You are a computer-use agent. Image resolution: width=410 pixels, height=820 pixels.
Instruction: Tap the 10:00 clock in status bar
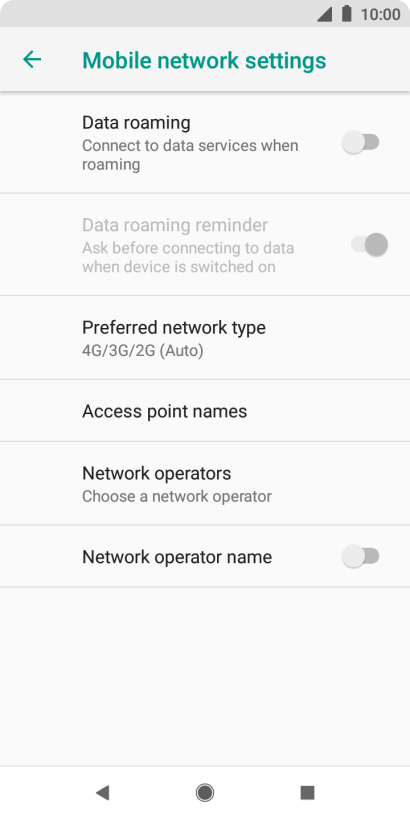click(380, 14)
